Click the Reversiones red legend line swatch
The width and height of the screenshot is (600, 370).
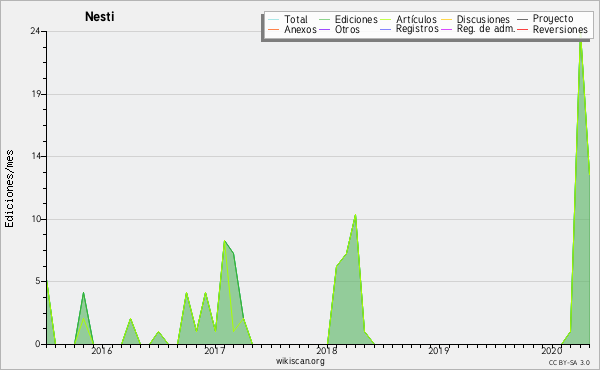click(522, 29)
